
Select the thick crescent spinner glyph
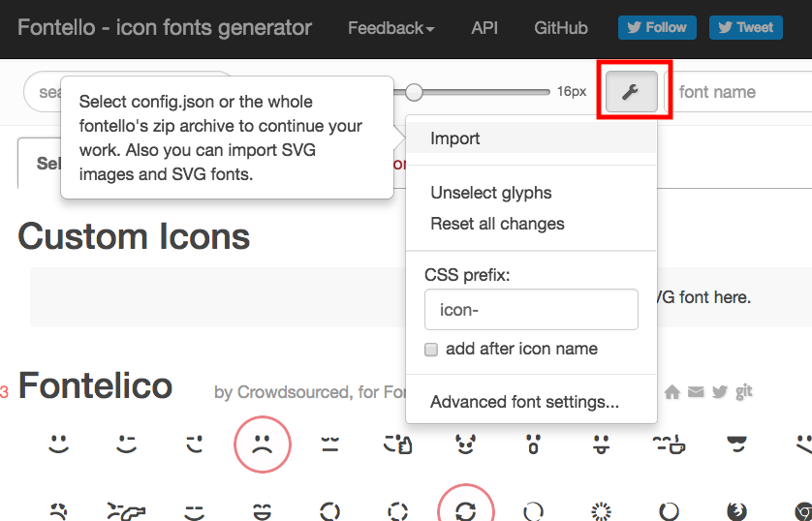tap(669, 511)
